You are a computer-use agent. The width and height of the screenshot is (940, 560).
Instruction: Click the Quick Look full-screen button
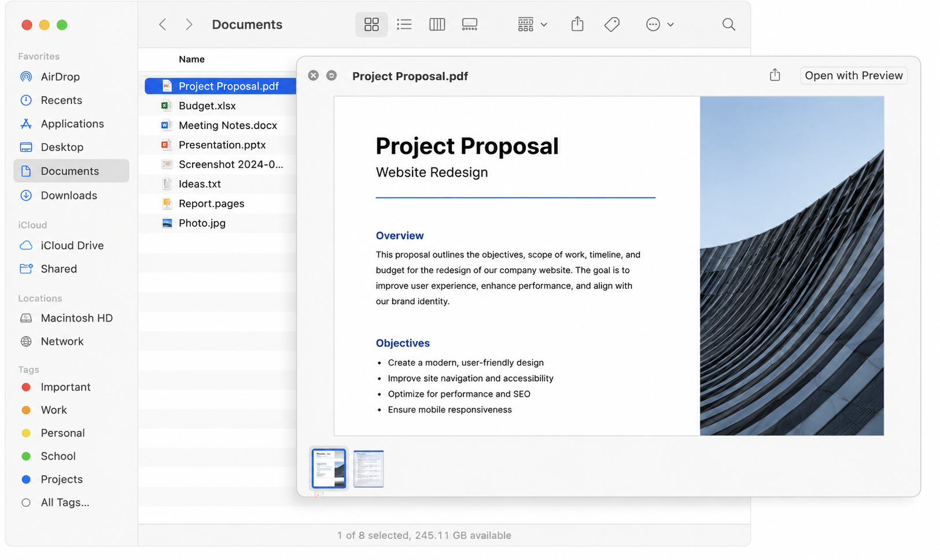(x=331, y=75)
